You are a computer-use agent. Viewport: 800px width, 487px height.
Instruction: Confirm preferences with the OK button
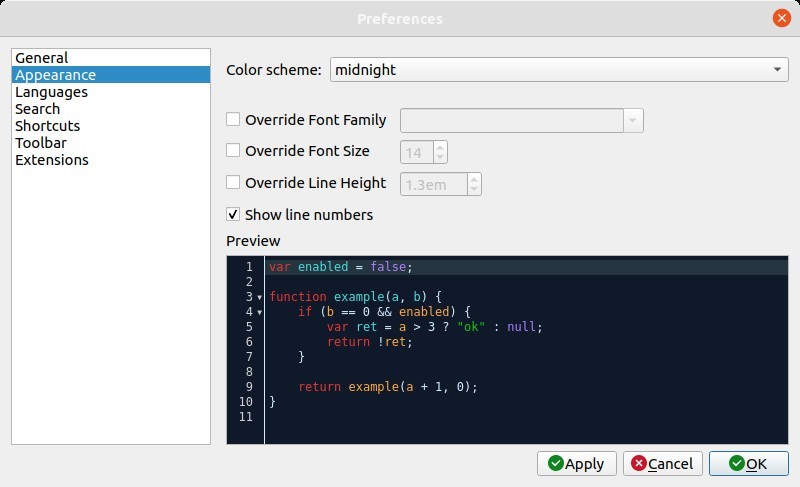(x=748, y=463)
